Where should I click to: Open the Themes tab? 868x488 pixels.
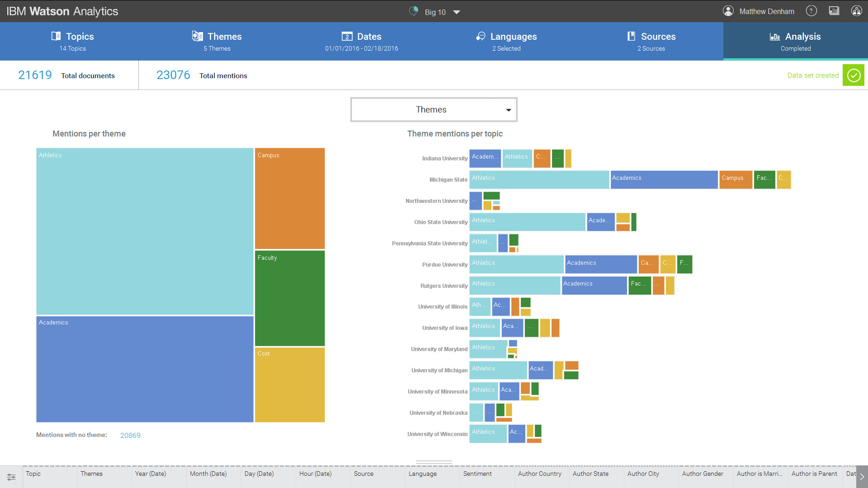[217, 41]
